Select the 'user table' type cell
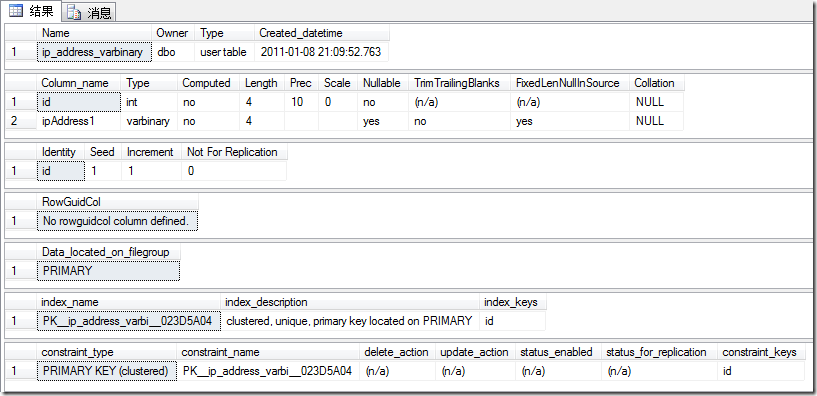Viewport: 817px width, 396px height. click(x=225, y=52)
